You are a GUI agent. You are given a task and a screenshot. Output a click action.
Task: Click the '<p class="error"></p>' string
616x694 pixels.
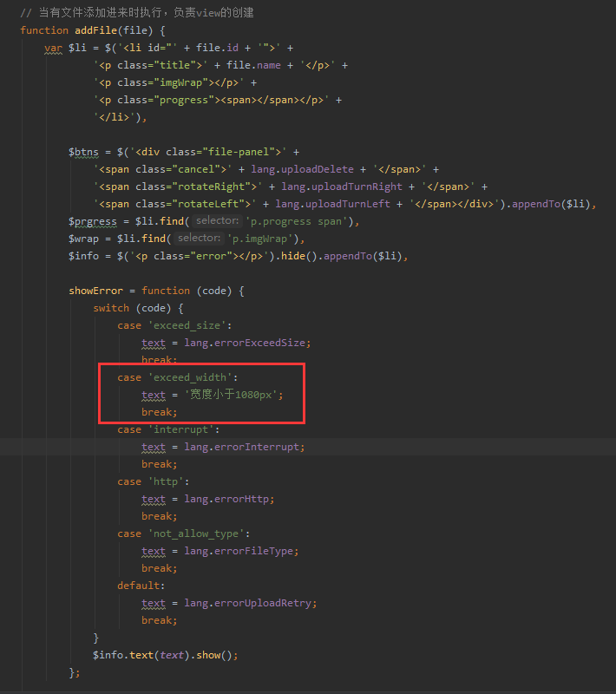[199, 256]
